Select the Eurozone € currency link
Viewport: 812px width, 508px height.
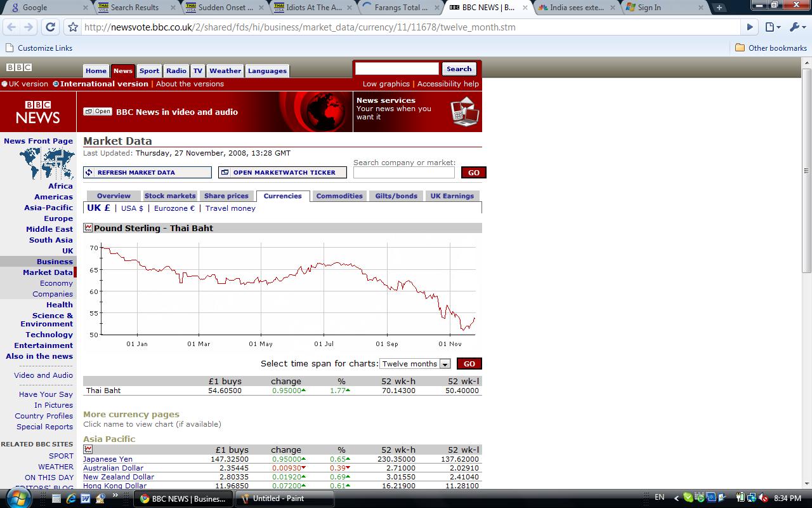(x=174, y=208)
